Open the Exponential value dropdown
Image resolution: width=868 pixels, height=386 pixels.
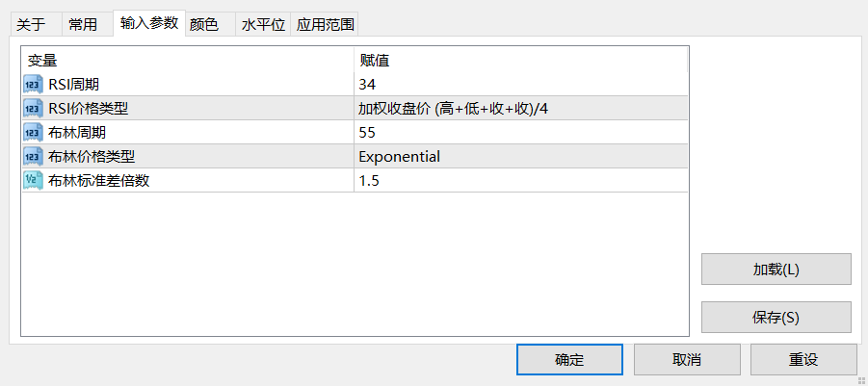[x=521, y=157]
